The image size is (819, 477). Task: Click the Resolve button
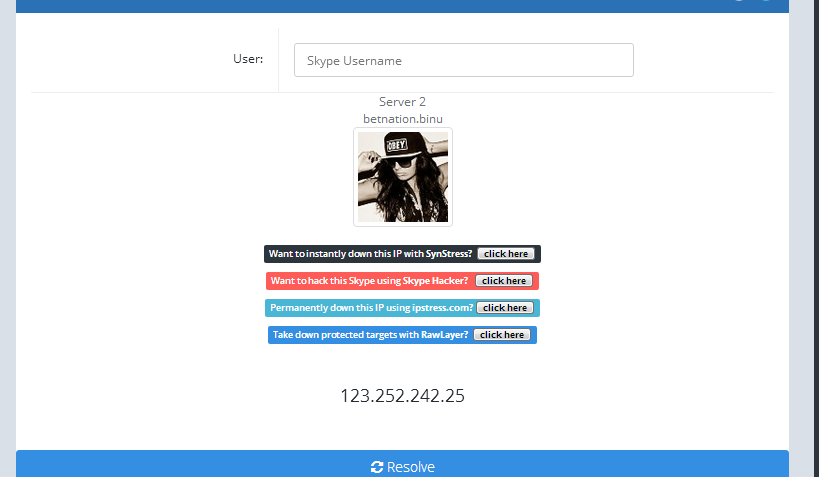(402, 464)
